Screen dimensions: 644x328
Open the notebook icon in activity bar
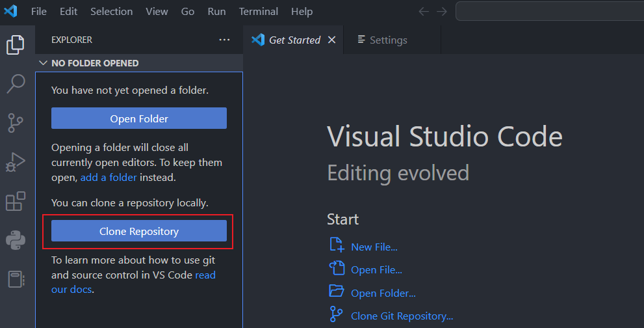coord(16,279)
